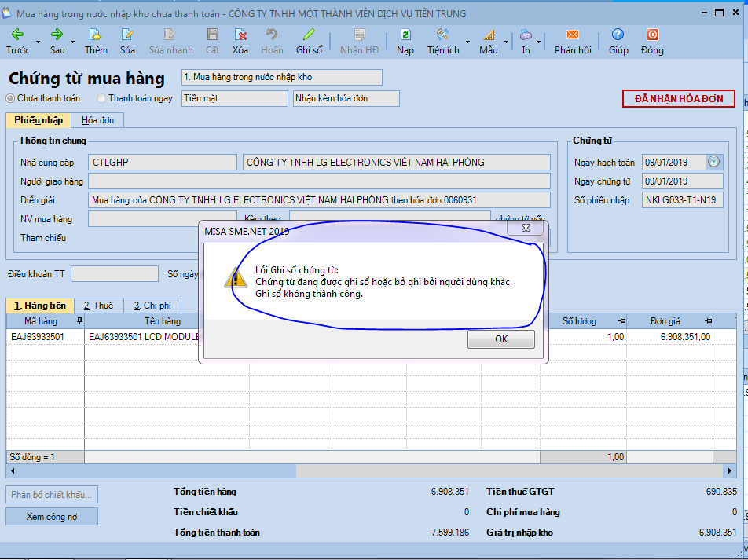Click the Thêm add document icon

coord(95,35)
